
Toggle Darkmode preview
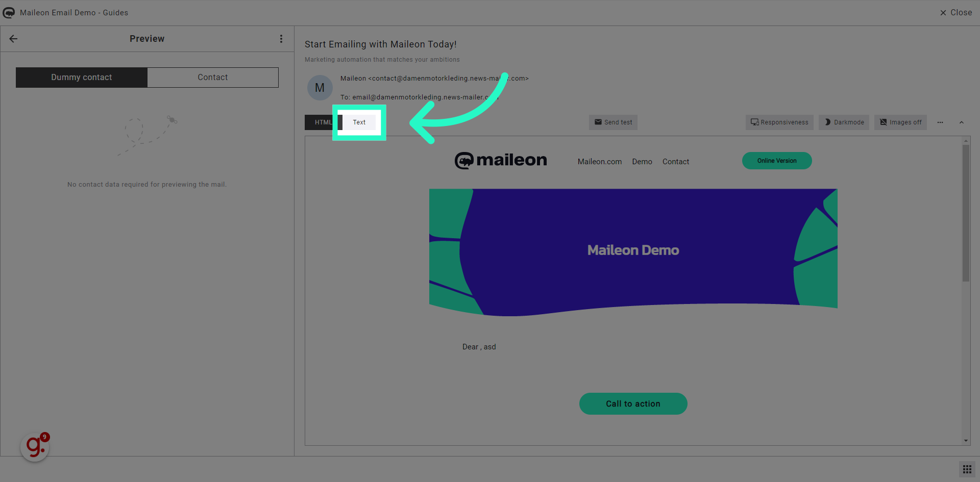(844, 122)
